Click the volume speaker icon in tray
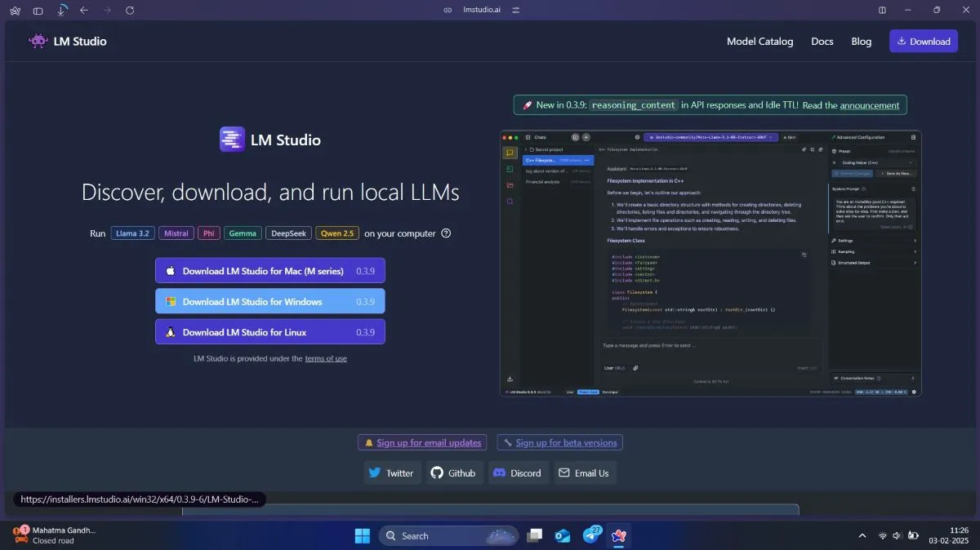 point(898,536)
